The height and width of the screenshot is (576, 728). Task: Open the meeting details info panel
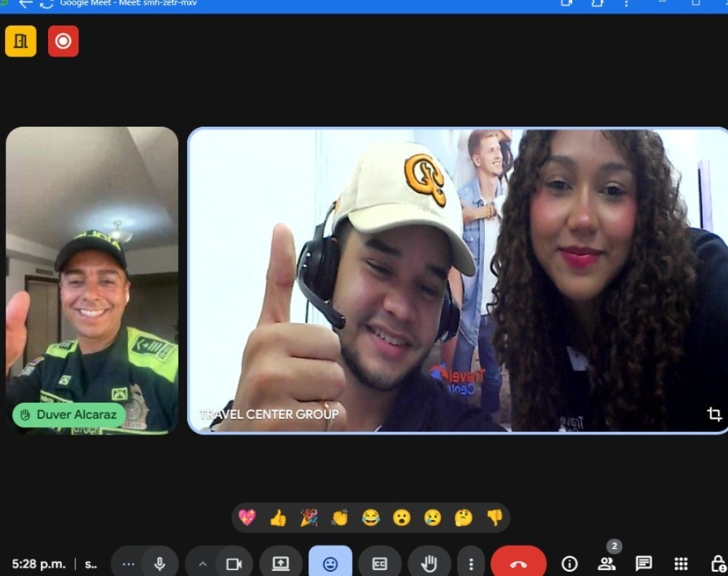coord(569,564)
